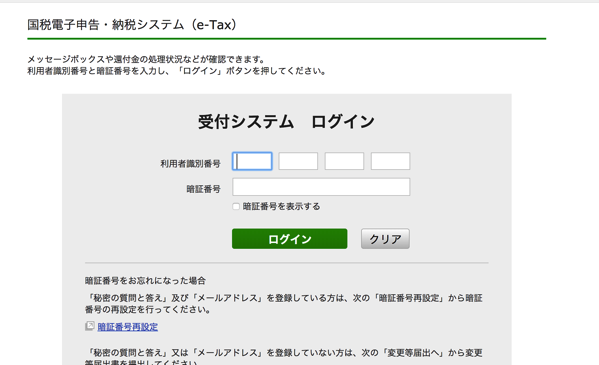Click the 暗証番号 field label
This screenshot has height=365, width=599.
point(203,189)
